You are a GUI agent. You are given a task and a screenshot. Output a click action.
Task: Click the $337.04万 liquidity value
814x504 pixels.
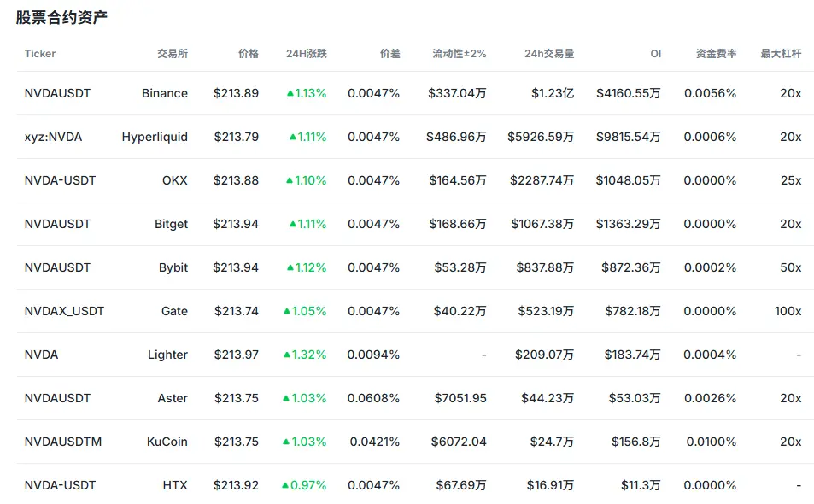(x=457, y=93)
